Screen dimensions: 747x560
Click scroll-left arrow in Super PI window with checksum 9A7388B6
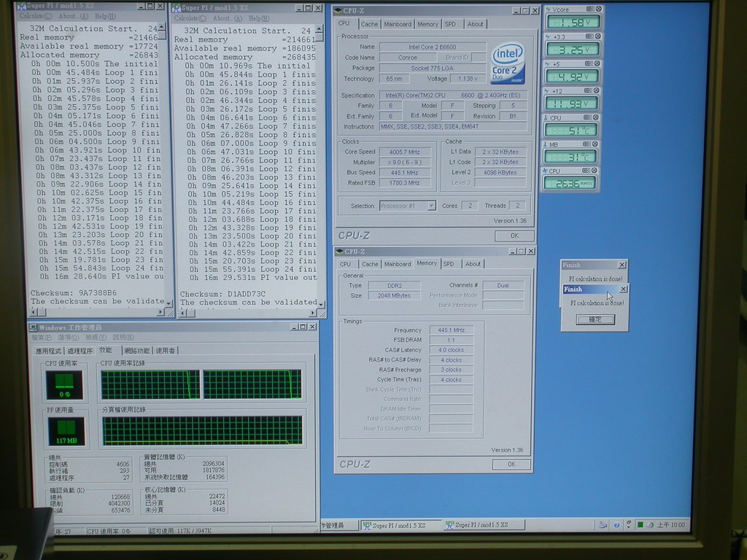[33, 312]
